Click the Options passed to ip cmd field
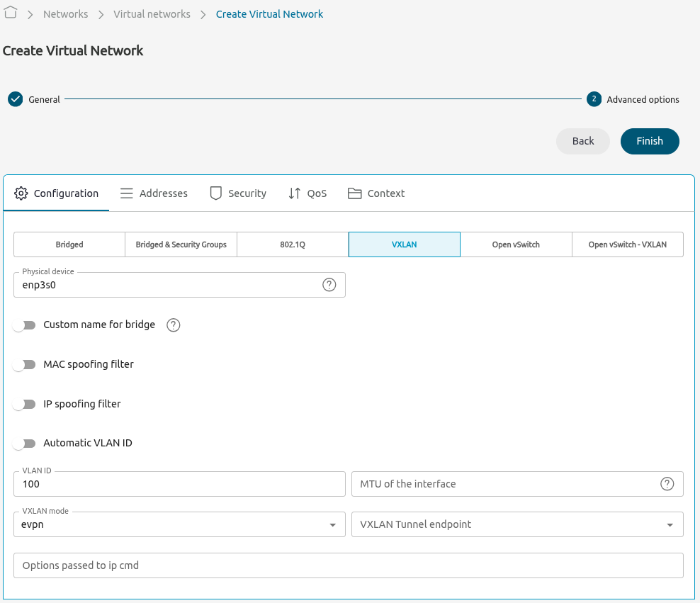The height and width of the screenshot is (603, 700). (x=348, y=565)
